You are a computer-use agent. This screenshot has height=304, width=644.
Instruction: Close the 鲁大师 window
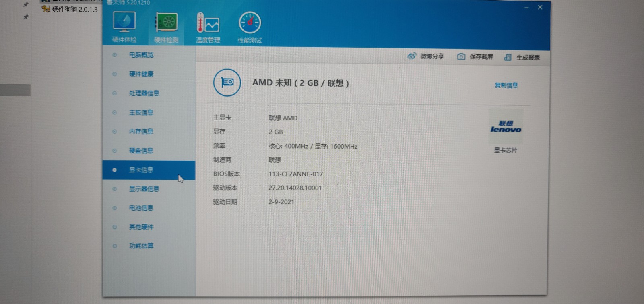(x=540, y=7)
